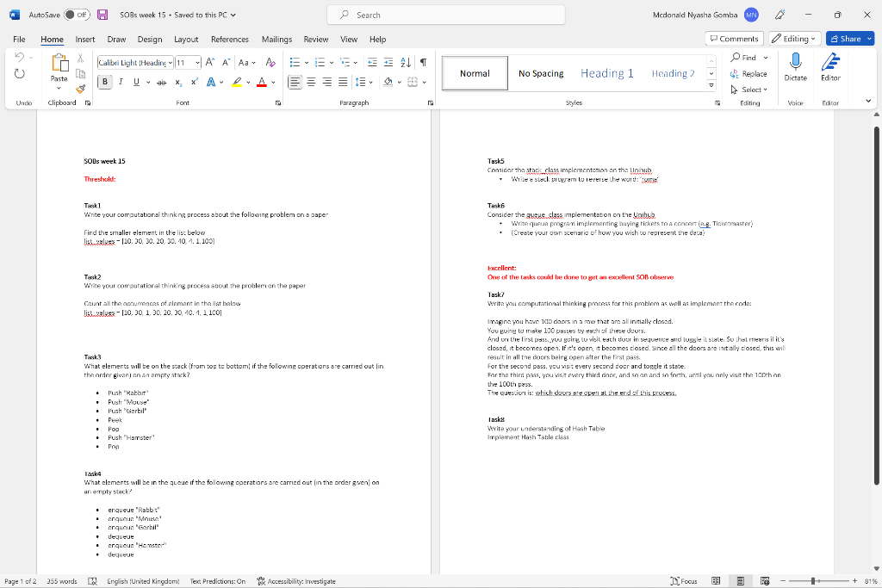
Task: Select the Format Painter brush
Action: [x=80, y=89]
